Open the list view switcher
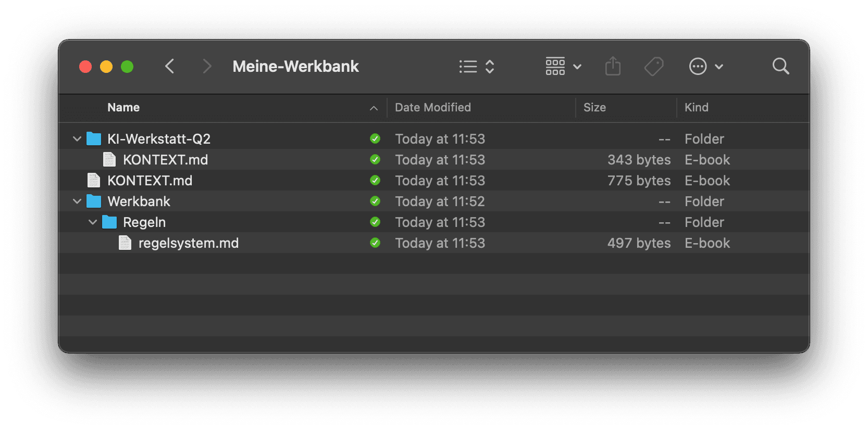The height and width of the screenshot is (430, 868). point(477,66)
